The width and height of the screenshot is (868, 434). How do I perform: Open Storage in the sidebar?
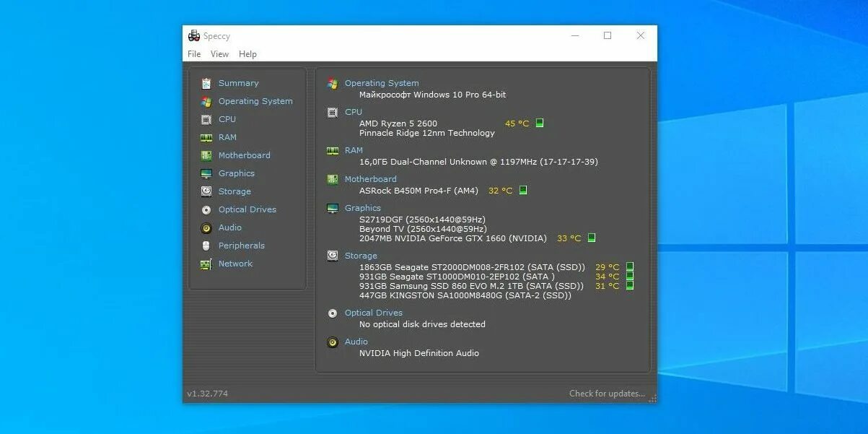tap(234, 191)
